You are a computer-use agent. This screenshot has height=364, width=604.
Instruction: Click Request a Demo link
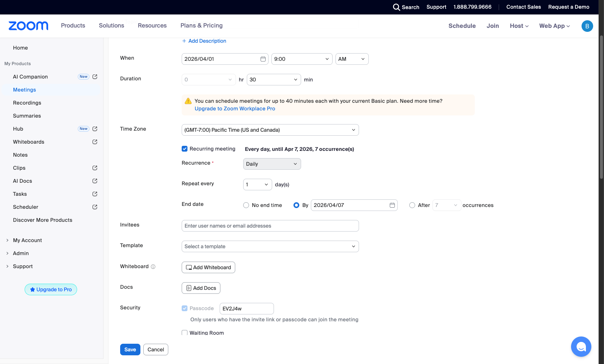[x=569, y=7]
